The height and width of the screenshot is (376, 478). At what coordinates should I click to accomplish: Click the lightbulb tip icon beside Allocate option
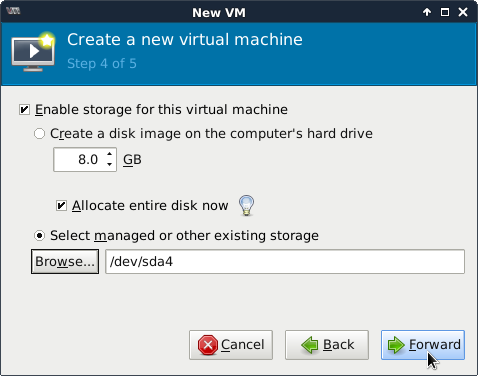246,205
